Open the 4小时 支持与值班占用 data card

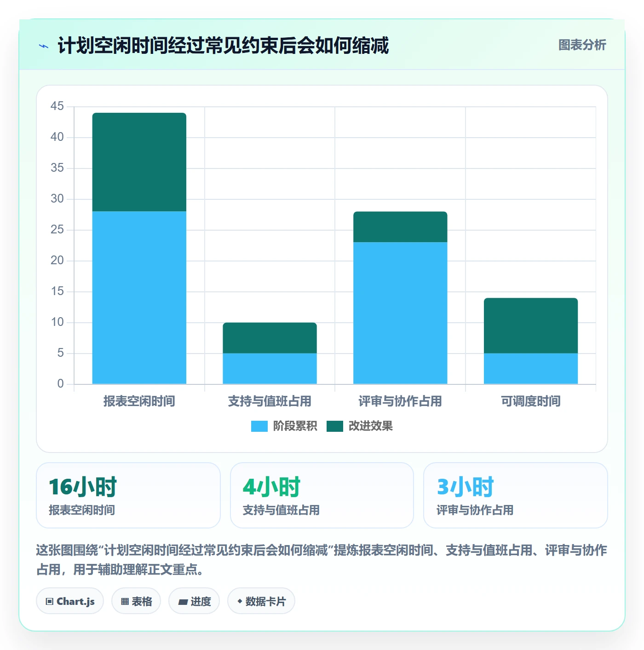pyautogui.click(x=322, y=495)
